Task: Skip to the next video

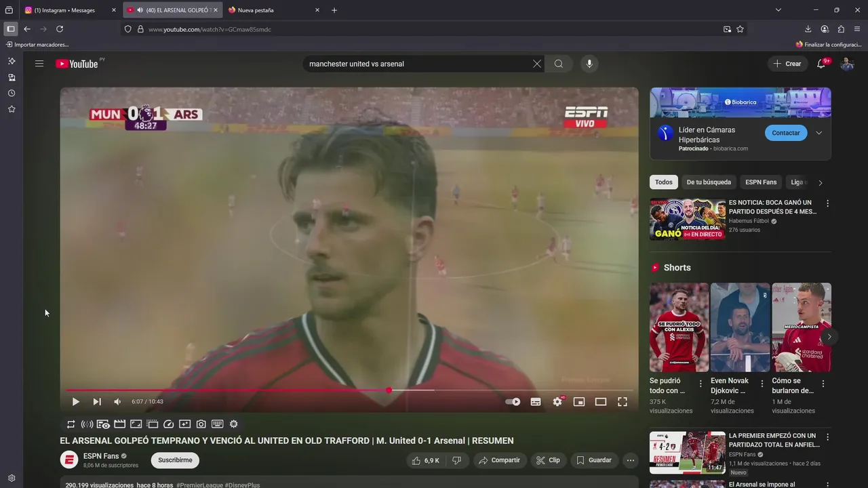Action: pos(97,402)
